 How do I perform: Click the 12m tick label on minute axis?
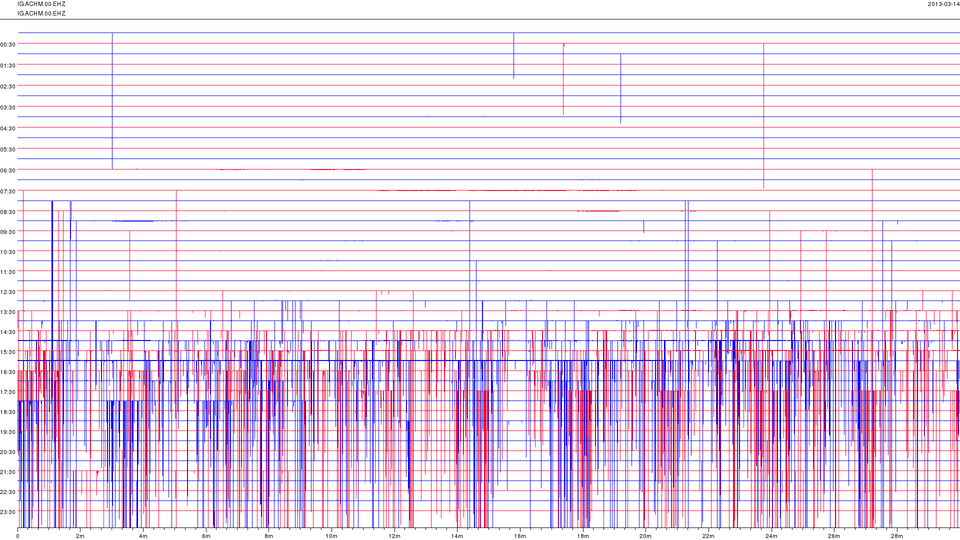[394, 536]
